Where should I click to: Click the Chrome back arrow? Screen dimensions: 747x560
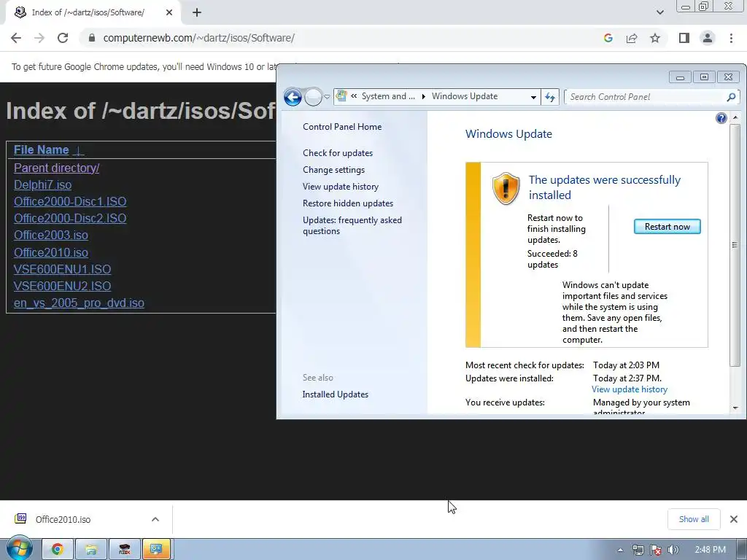coord(16,38)
